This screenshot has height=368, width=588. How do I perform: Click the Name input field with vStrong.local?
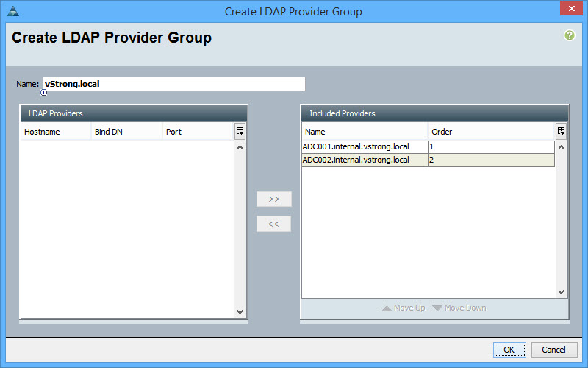(x=173, y=84)
